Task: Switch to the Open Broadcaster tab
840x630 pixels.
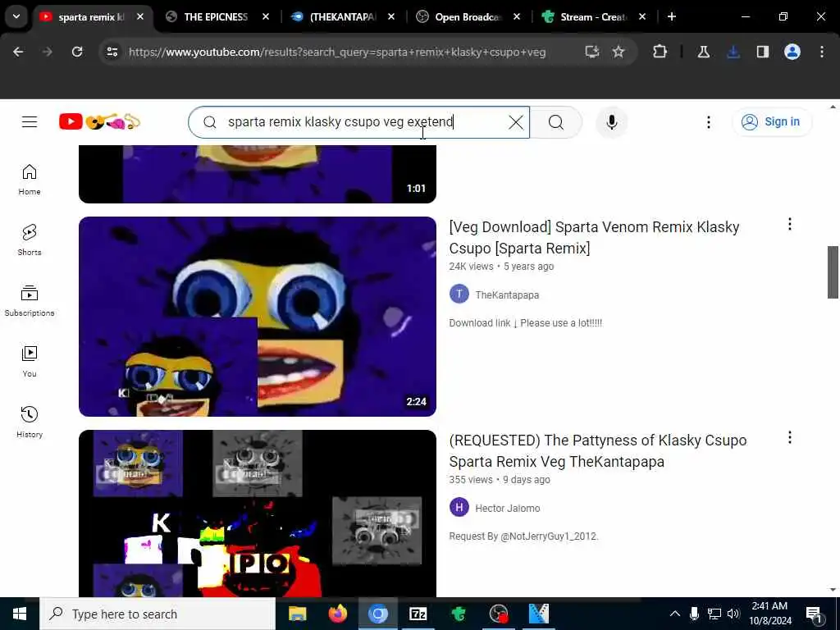Action: click(x=468, y=16)
